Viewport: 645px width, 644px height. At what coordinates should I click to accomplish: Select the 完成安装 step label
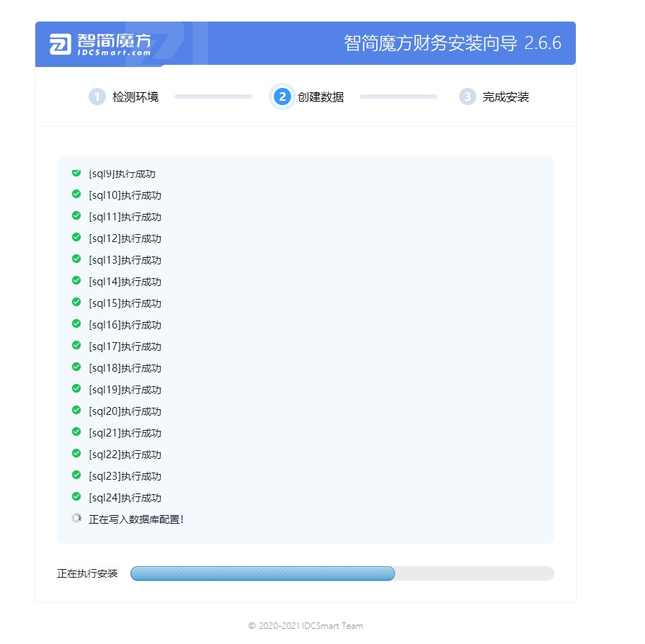(x=503, y=96)
